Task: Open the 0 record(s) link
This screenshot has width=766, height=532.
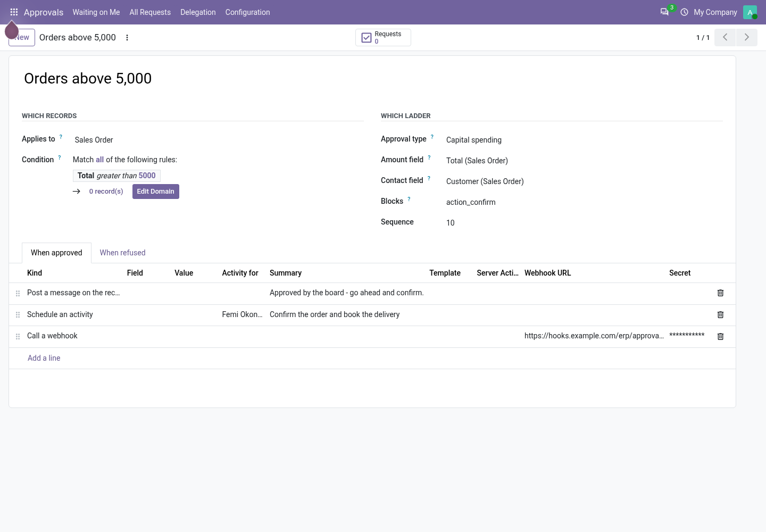Action: pos(106,192)
